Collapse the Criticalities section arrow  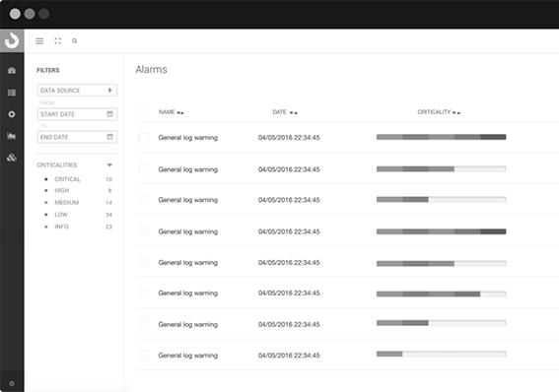coord(109,164)
